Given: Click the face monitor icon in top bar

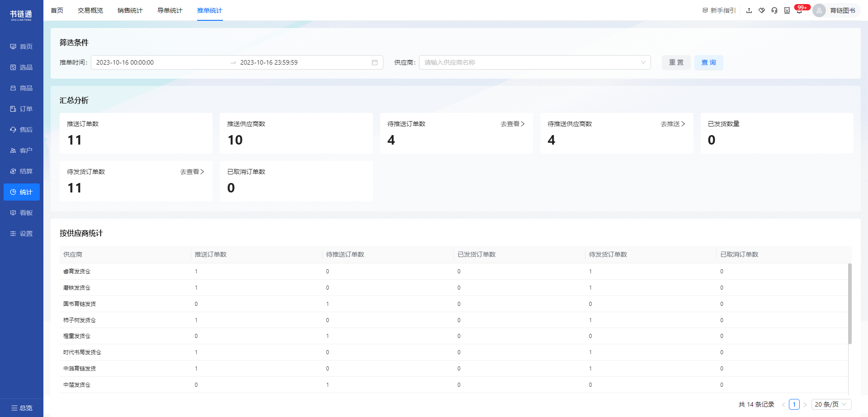Looking at the screenshot, I should click(787, 10).
